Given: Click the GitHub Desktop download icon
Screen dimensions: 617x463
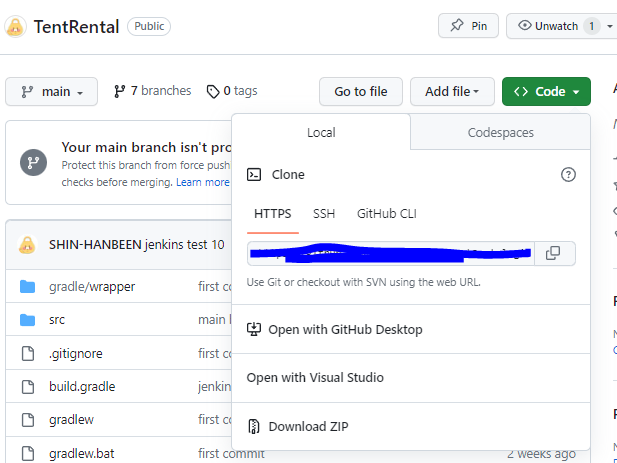Looking at the screenshot, I should point(254,329).
